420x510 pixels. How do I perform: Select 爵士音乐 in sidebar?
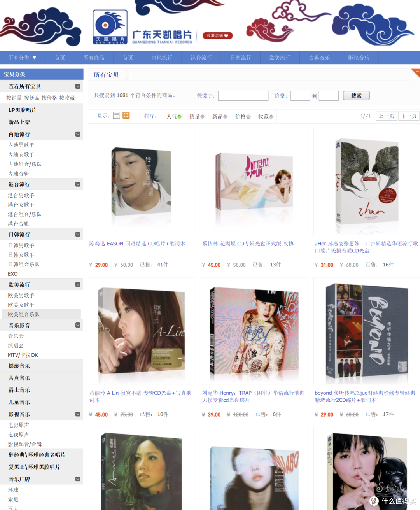coord(19,390)
